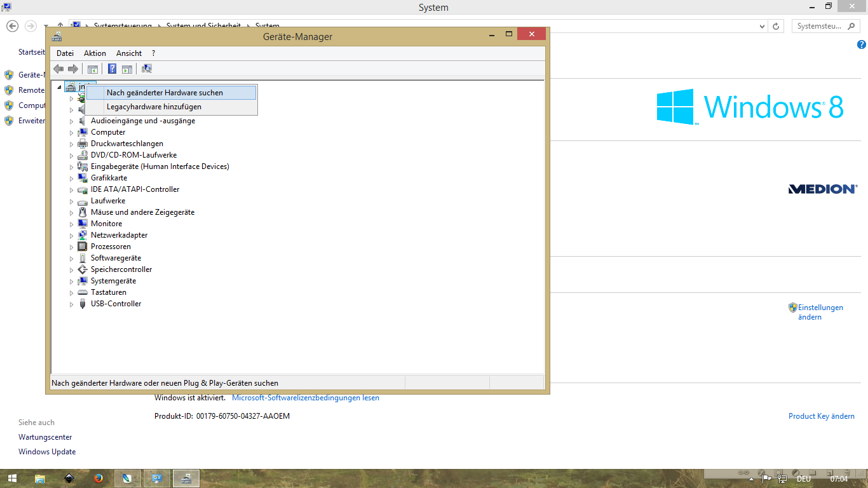Image resolution: width=868 pixels, height=488 pixels.
Task: Click the Prozessoren chip icon
Action: tap(83, 247)
